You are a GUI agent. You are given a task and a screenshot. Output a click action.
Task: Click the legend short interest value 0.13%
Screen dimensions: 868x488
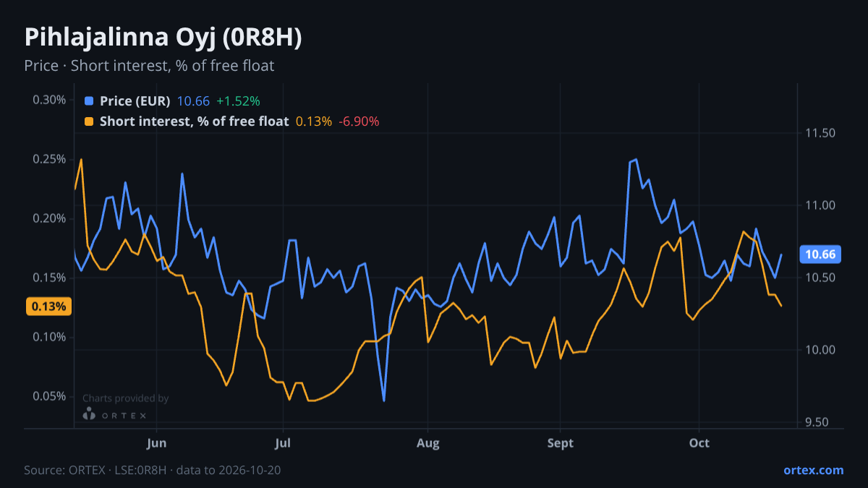tap(314, 121)
